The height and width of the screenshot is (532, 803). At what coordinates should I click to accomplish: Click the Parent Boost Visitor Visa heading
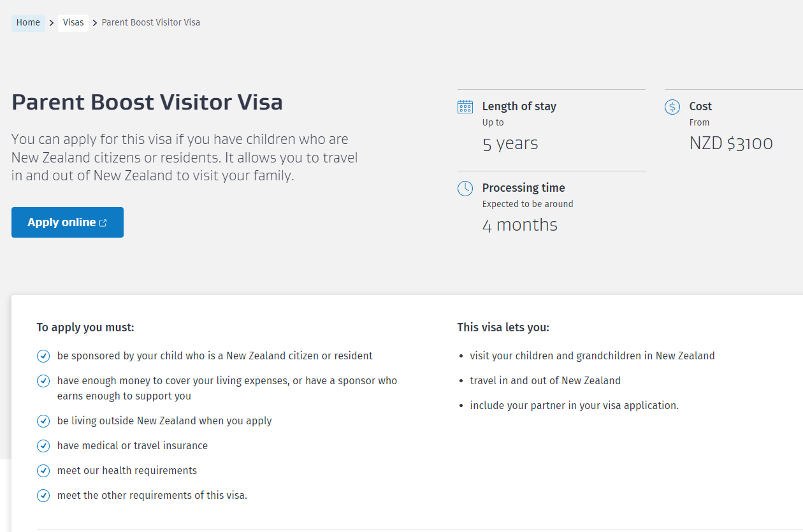147,103
